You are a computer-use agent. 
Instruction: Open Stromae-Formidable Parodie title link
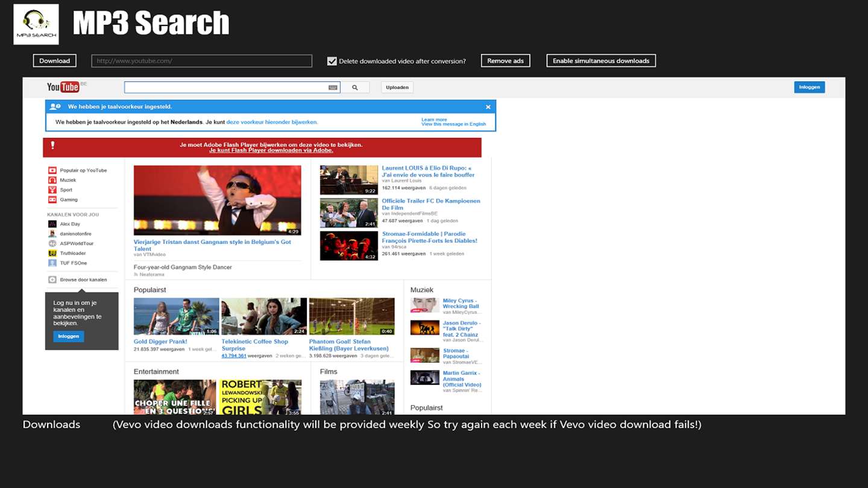tap(430, 237)
